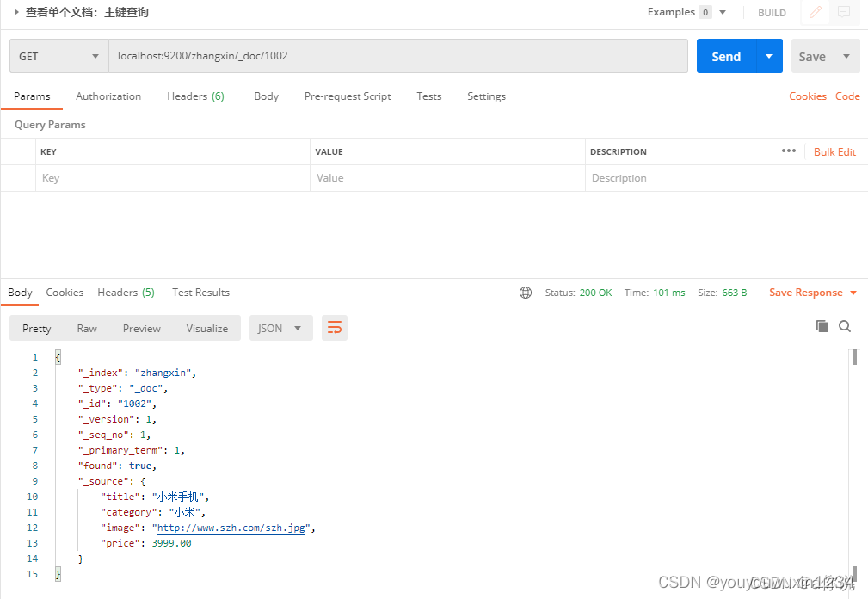Click the Bulk Edit link
Viewport: 868px width, 599px height.
click(834, 151)
